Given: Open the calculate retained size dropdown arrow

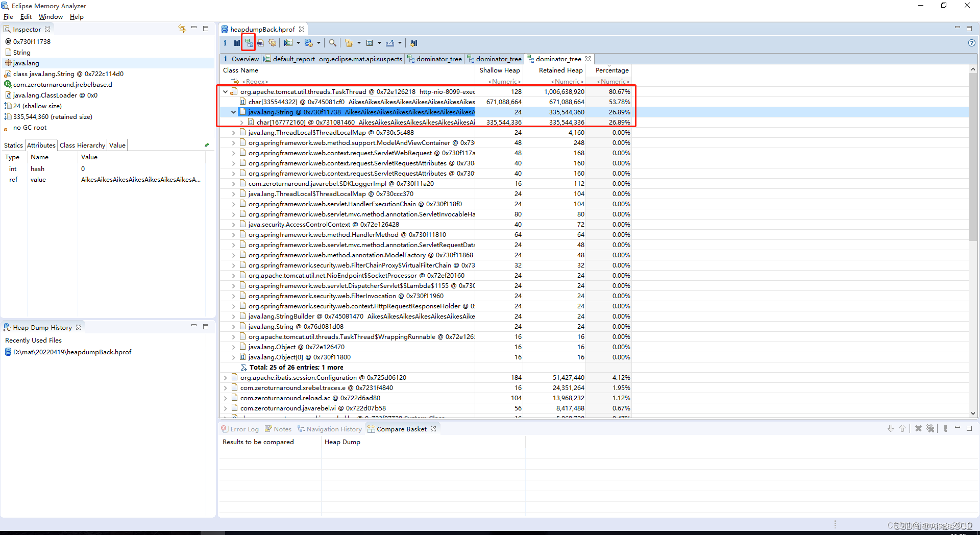Looking at the screenshot, I should pyautogui.click(x=379, y=43).
